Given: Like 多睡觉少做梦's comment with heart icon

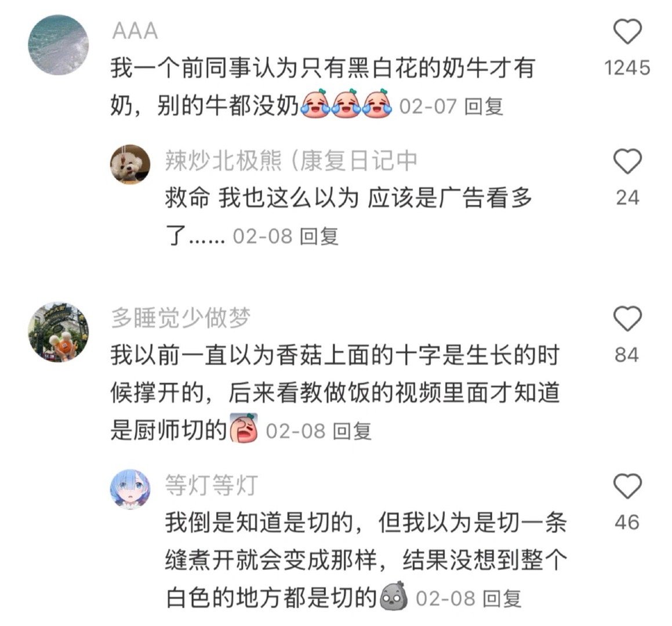Looking at the screenshot, I should [x=627, y=318].
